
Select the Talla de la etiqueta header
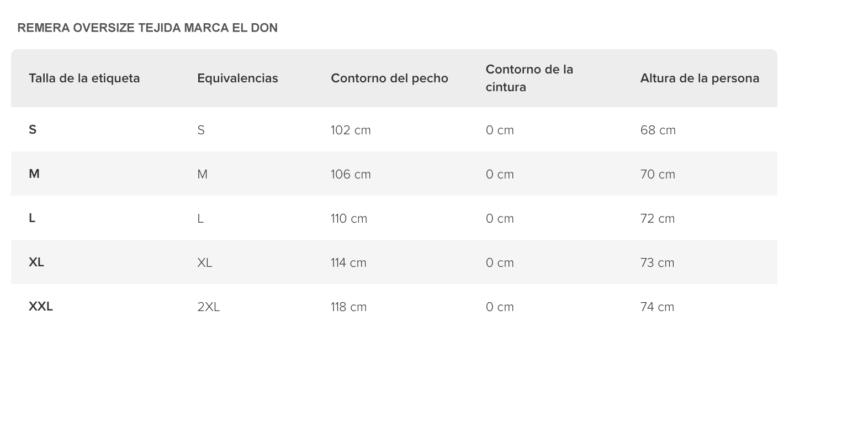[84, 78]
